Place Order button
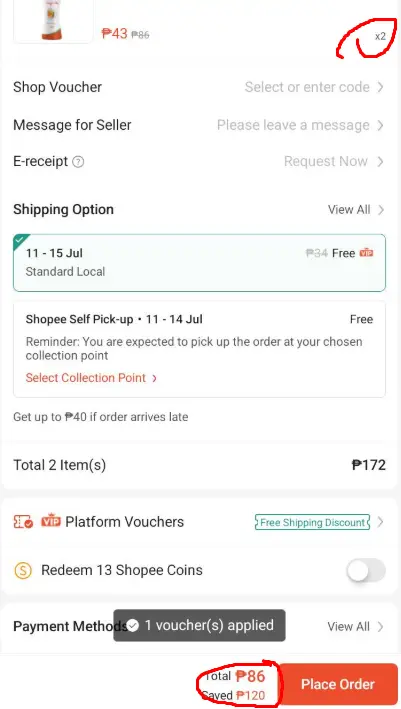This screenshot has height=709, width=401. click(x=338, y=684)
